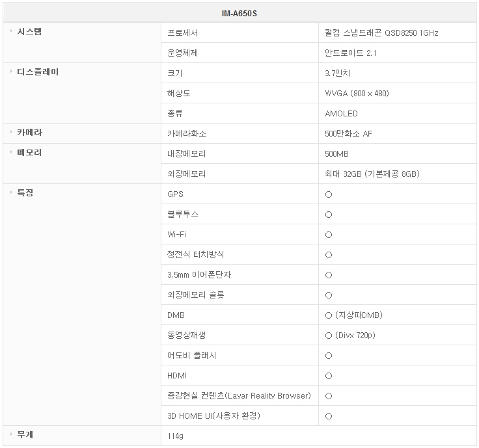Image resolution: width=479 pixels, height=448 pixels.
Task: Click the 외장메모리 슬롯 label
Action: pyautogui.click(x=196, y=295)
